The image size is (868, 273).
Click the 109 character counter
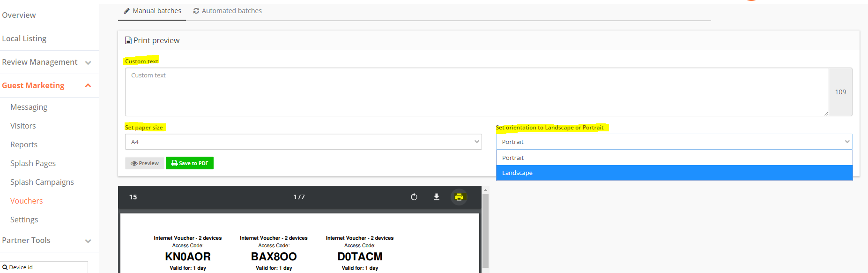click(840, 92)
